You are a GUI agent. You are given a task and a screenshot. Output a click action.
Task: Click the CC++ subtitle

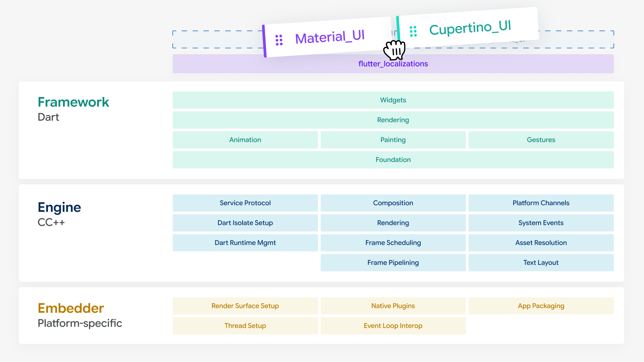pyautogui.click(x=51, y=222)
